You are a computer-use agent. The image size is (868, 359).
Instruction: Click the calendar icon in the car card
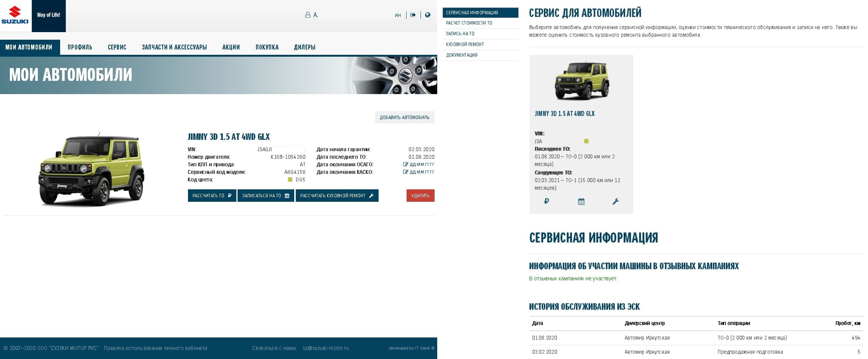581,201
